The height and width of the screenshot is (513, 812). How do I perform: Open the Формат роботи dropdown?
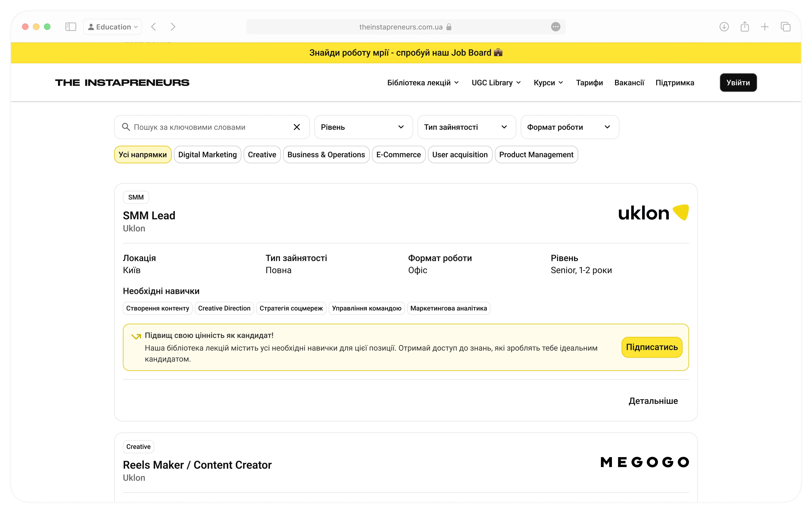click(569, 127)
